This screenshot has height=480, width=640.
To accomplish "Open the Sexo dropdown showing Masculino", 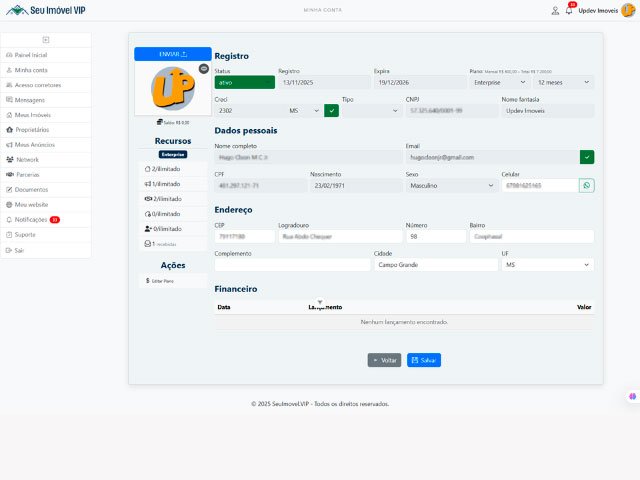I will 451,185.
